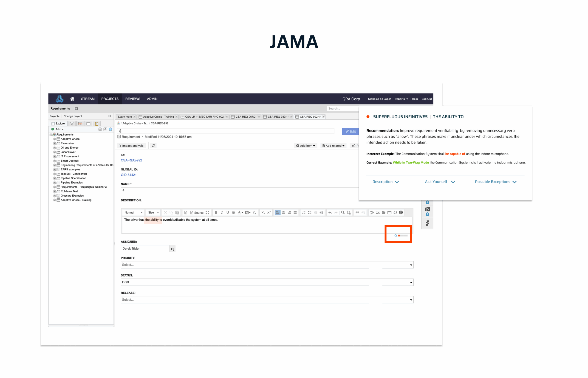Insert a table in the description

click(x=389, y=213)
